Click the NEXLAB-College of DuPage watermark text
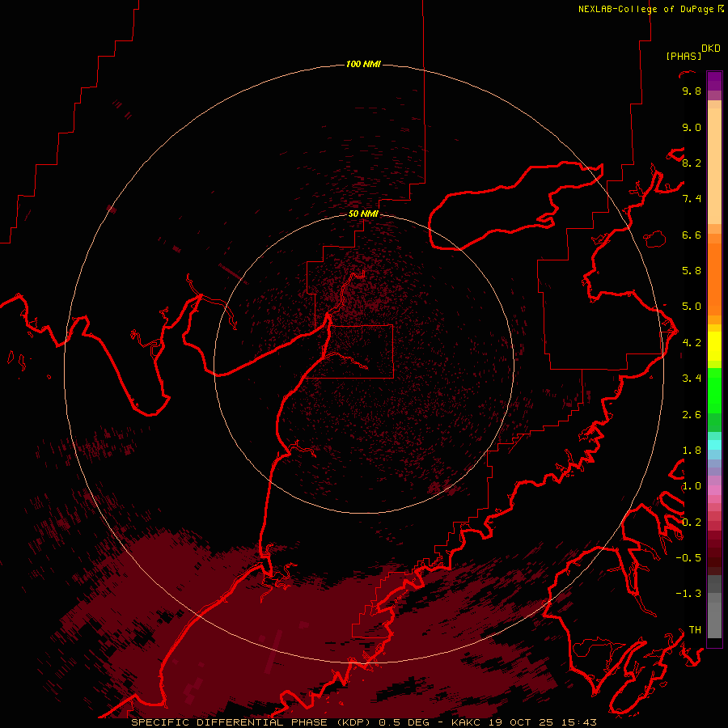The width and height of the screenshot is (728, 728). 651,9
